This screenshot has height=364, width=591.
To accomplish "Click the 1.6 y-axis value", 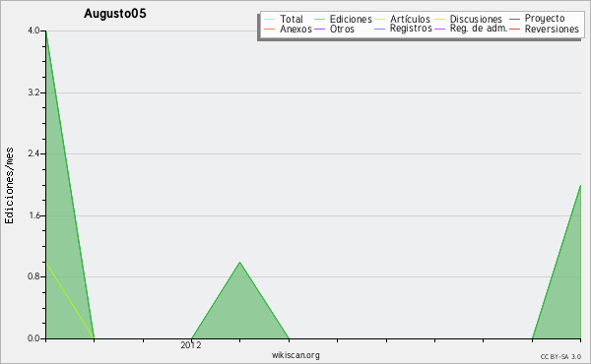I will pos(33,215).
